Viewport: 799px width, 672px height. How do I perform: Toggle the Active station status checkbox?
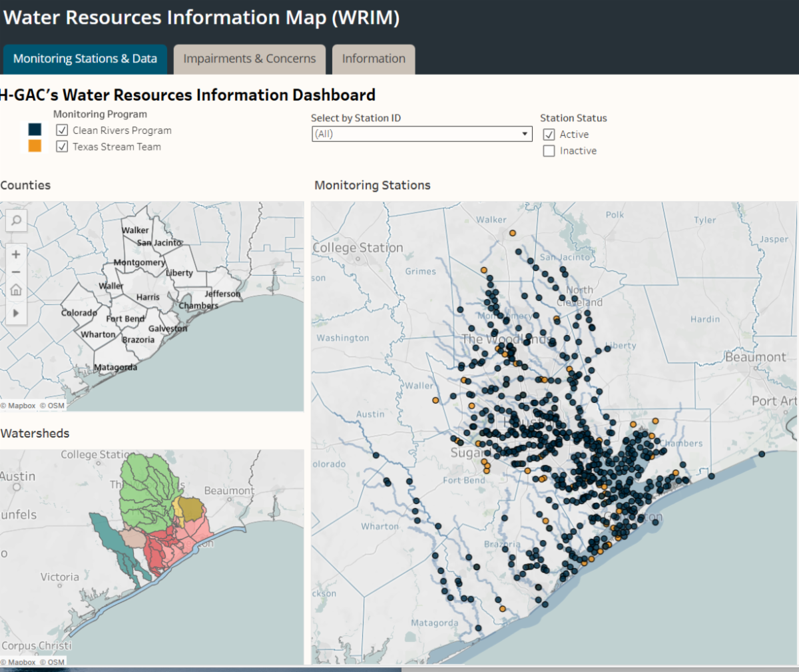click(549, 135)
